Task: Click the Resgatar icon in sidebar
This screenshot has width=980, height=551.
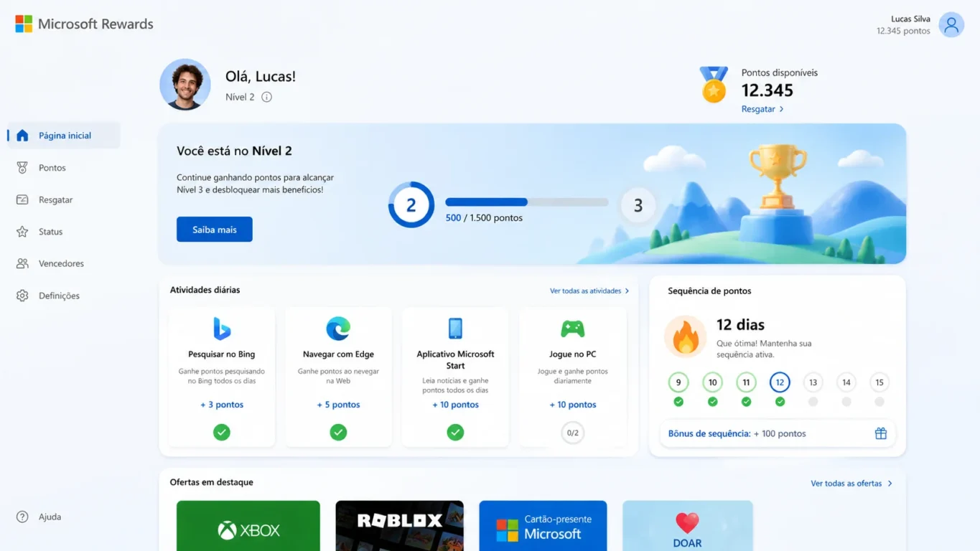Action: (22, 199)
